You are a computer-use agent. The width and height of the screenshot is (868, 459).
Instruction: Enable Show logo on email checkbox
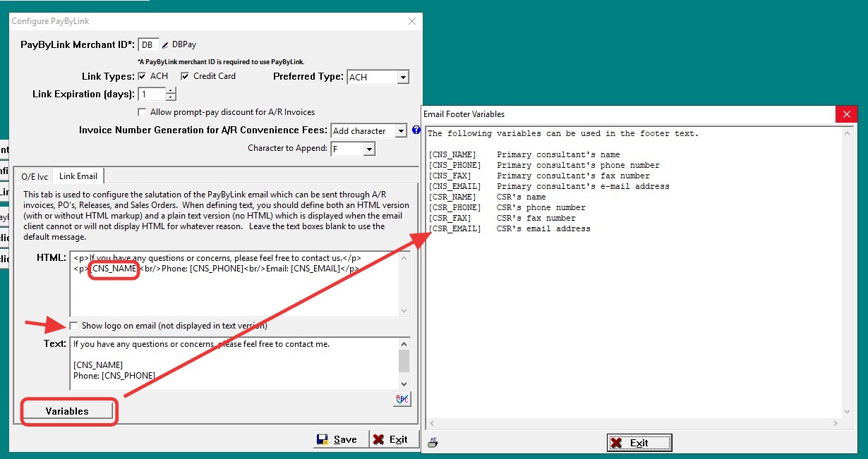[74, 326]
